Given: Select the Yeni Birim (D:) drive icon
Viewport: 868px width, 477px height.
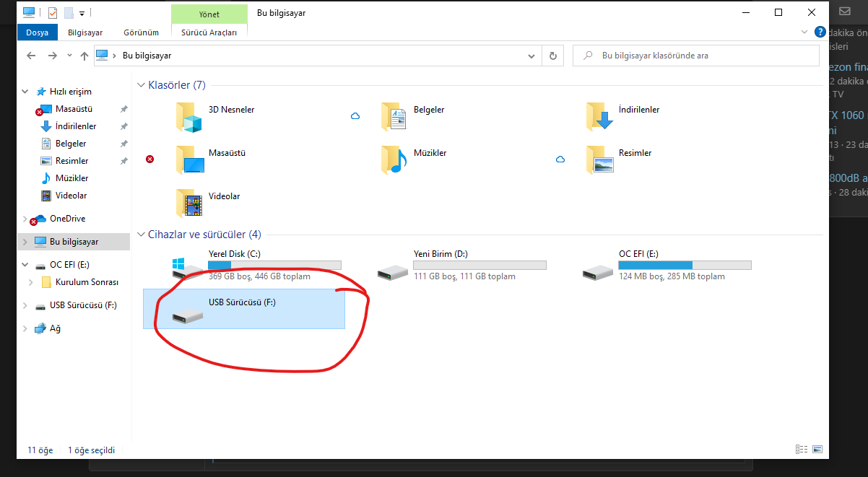Looking at the screenshot, I should 394,272.
